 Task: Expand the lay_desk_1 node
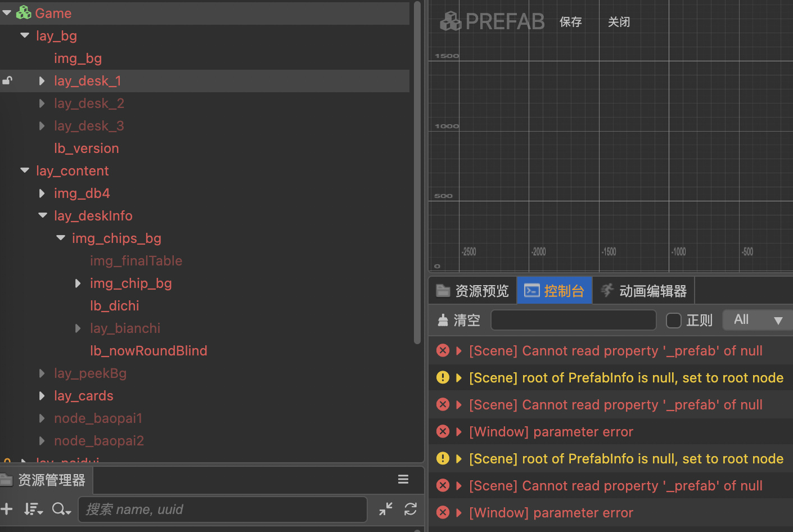coord(42,81)
